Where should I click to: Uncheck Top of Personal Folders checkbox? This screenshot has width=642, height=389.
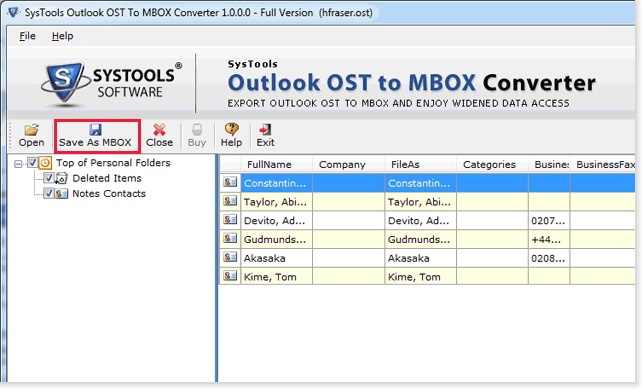click(32, 163)
